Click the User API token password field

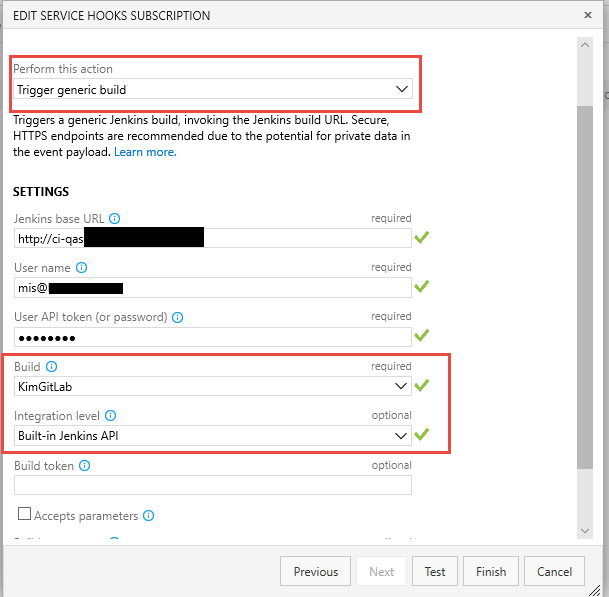(x=213, y=337)
